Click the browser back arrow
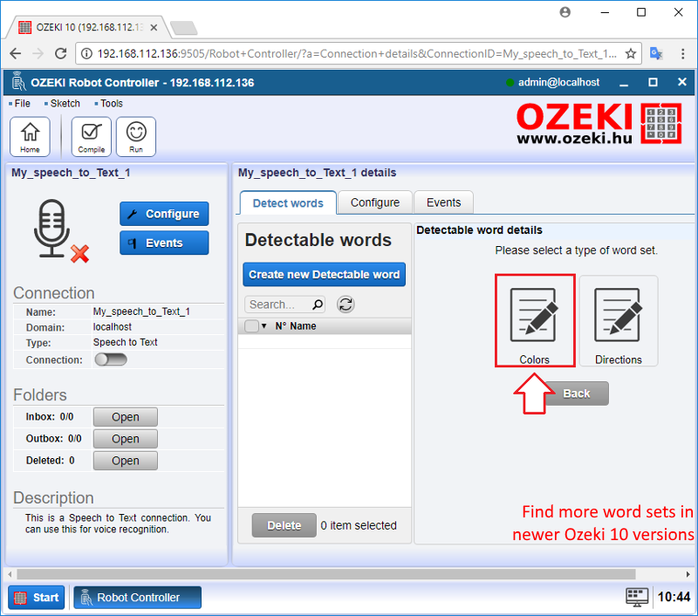The image size is (698, 616). (x=16, y=54)
